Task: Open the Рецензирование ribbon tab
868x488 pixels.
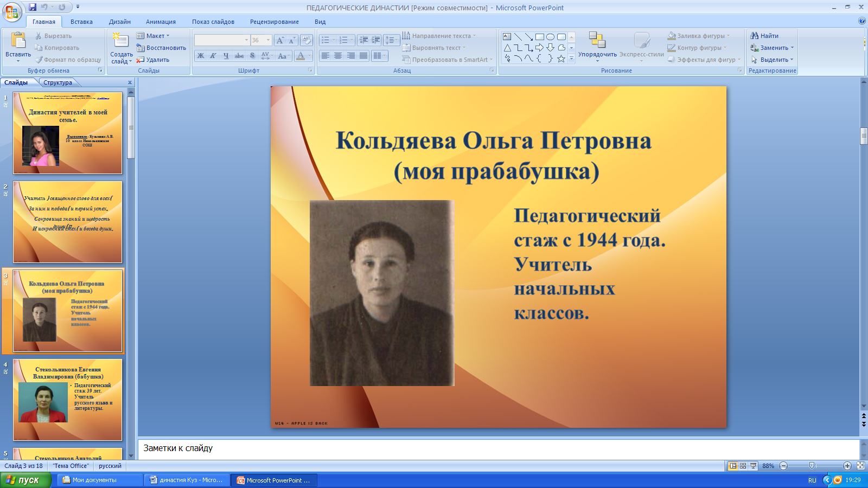Action: tap(275, 22)
